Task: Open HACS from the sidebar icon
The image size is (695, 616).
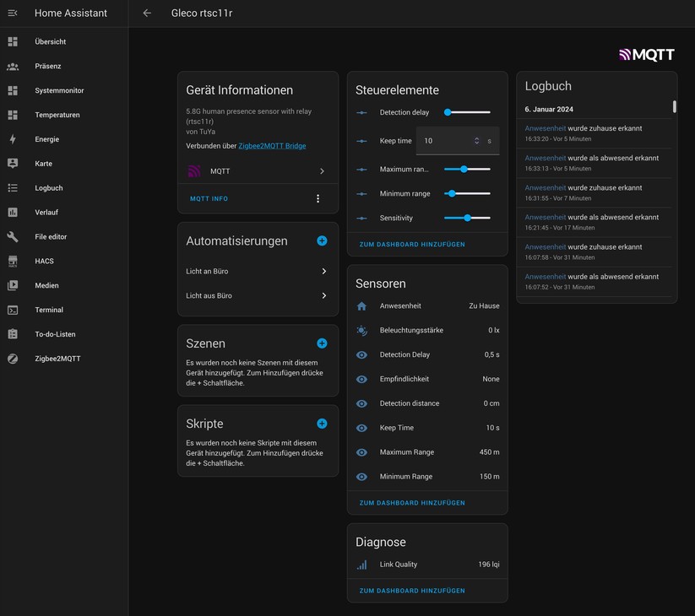Action: [x=12, y=261]
